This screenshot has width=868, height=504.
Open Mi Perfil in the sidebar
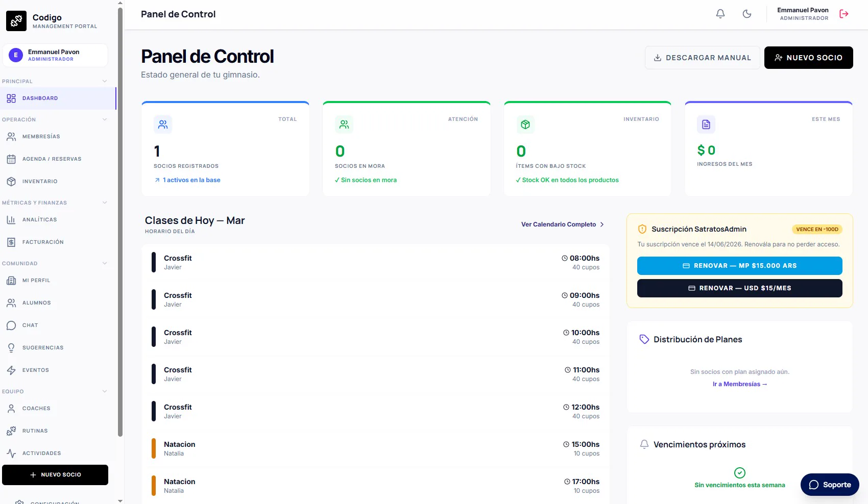[x=58, y=281]
